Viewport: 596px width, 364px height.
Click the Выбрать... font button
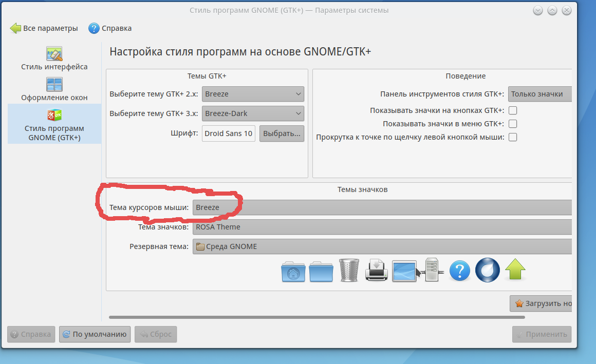point(282,133)
